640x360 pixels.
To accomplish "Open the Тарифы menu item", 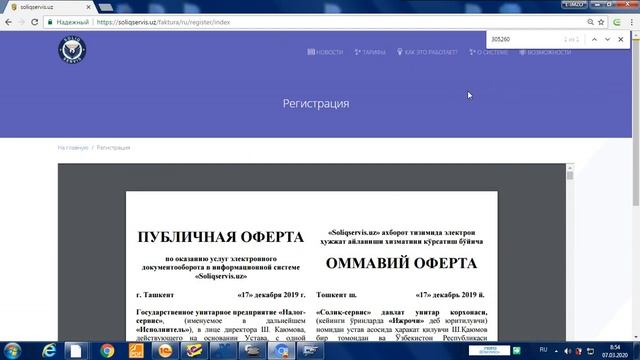I will coord(370,52).
